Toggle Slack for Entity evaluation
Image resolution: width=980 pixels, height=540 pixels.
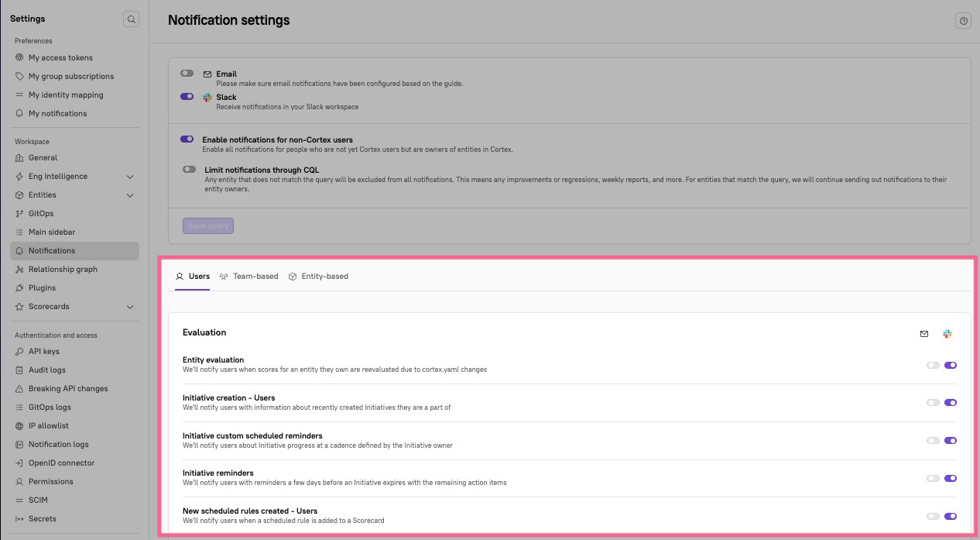click(x=951, y=365)
